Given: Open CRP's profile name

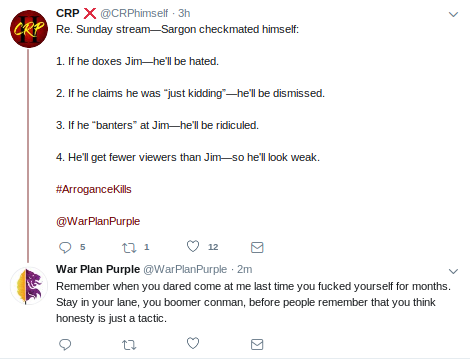Looking at the screenshot, I should [68, 13].
